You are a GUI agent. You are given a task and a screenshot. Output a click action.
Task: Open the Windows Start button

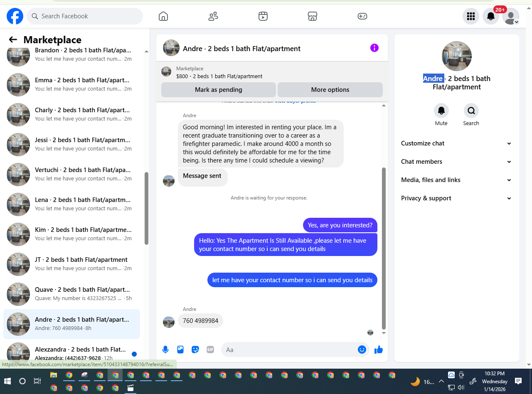point(7,381)
